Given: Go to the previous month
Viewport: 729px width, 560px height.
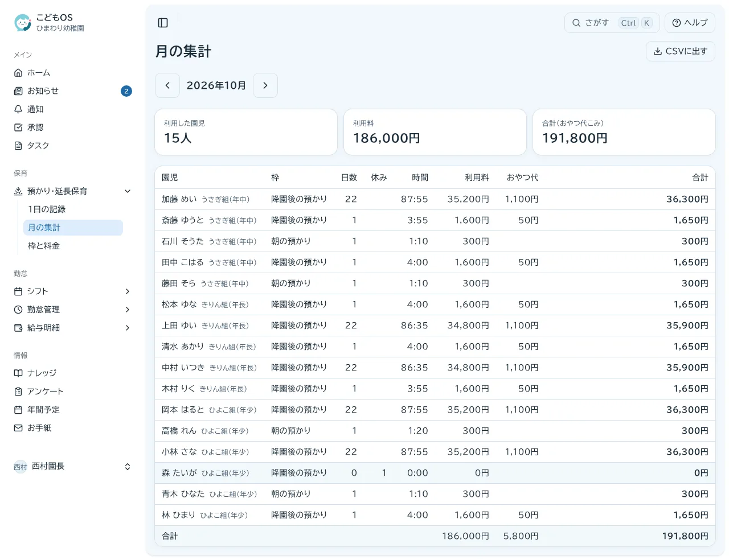Looking at the screenshot, I should (x=167, y=85).
